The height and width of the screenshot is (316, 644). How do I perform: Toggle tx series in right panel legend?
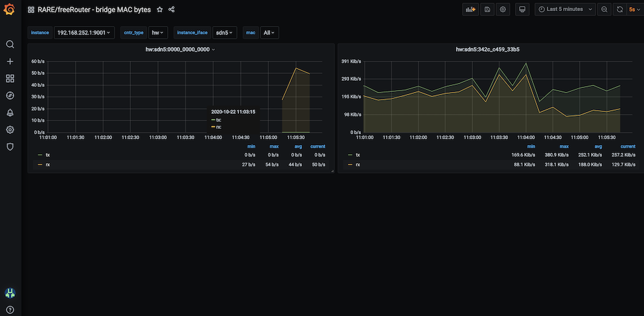coord(358,155)
